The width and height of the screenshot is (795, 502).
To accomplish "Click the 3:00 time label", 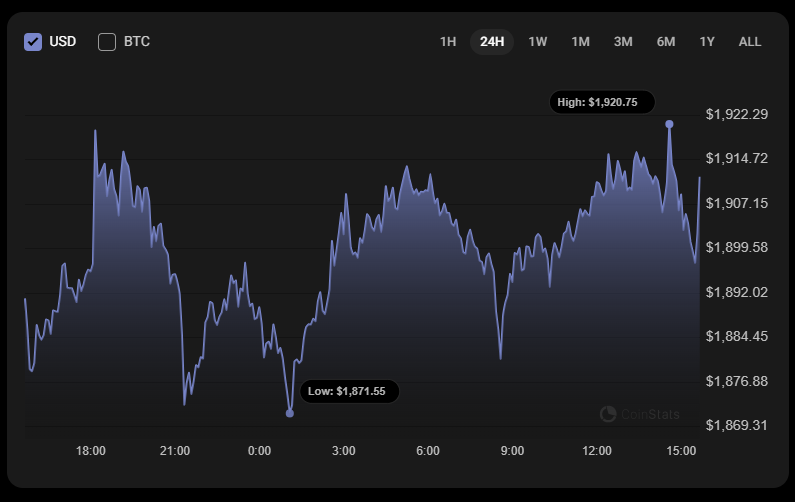I will [x=343, y=451].
